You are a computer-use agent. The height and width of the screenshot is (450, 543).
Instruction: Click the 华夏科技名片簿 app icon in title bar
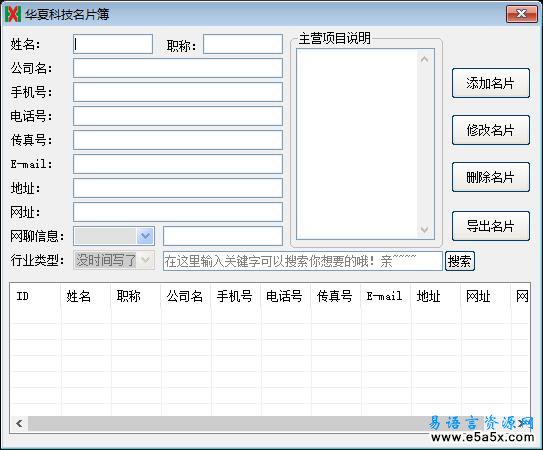coord(12,15)
